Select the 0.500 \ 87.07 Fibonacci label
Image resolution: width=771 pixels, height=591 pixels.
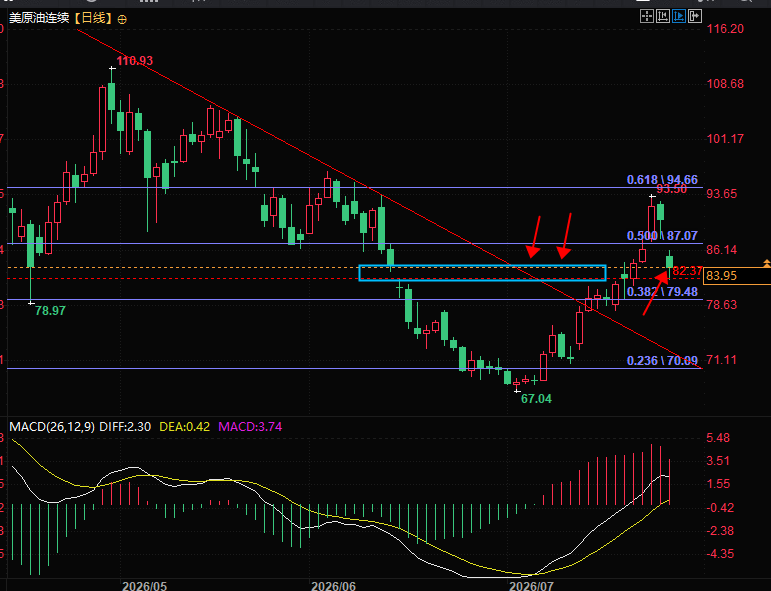tap(662, 236)
